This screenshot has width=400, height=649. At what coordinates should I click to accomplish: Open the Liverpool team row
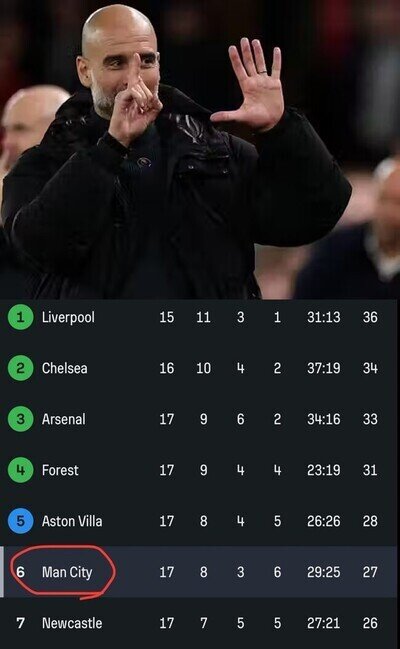(x=200, y=317)
